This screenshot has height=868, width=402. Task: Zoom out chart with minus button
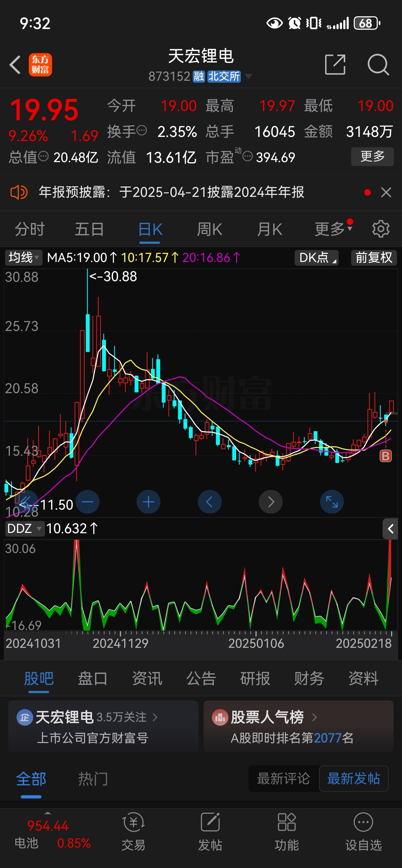(x=88, y=502)
